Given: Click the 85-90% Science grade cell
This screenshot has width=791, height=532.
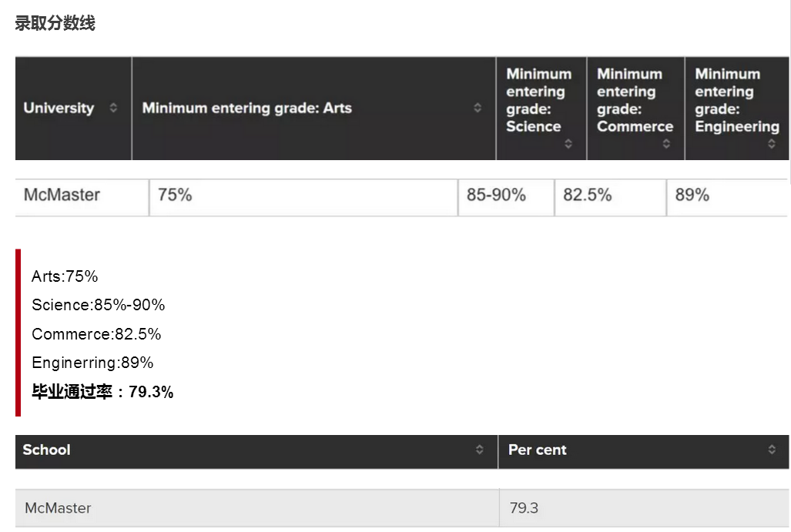Looking at the screenshot, I should click(496, 196).
